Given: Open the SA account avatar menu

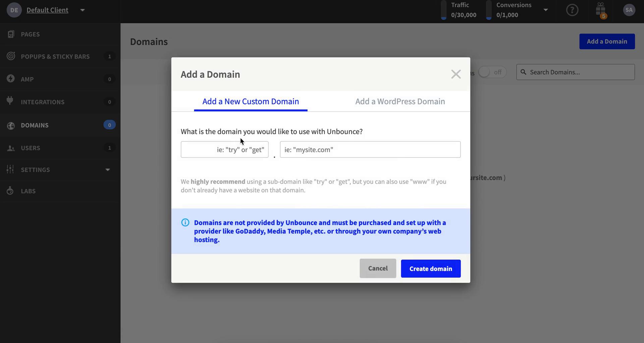Looking at the screenshot, I should click(x=629, y=10).
